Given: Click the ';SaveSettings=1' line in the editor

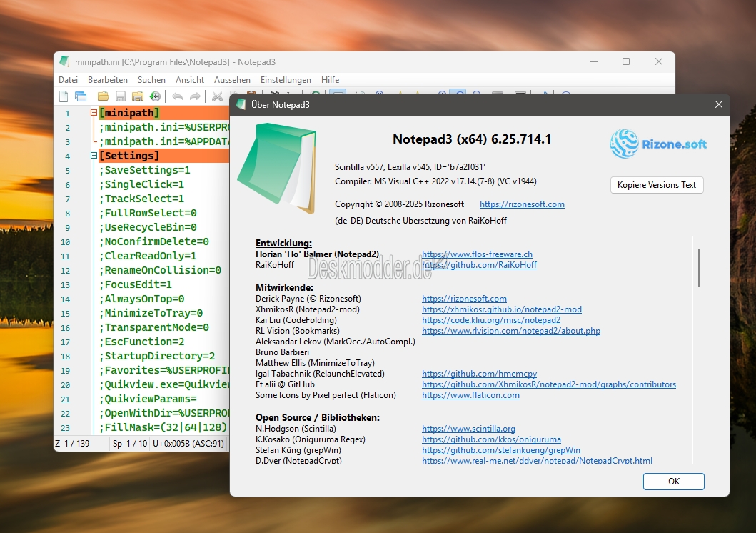Looking at the screenshot, I should pyautogui.click(x=145, y=170).
